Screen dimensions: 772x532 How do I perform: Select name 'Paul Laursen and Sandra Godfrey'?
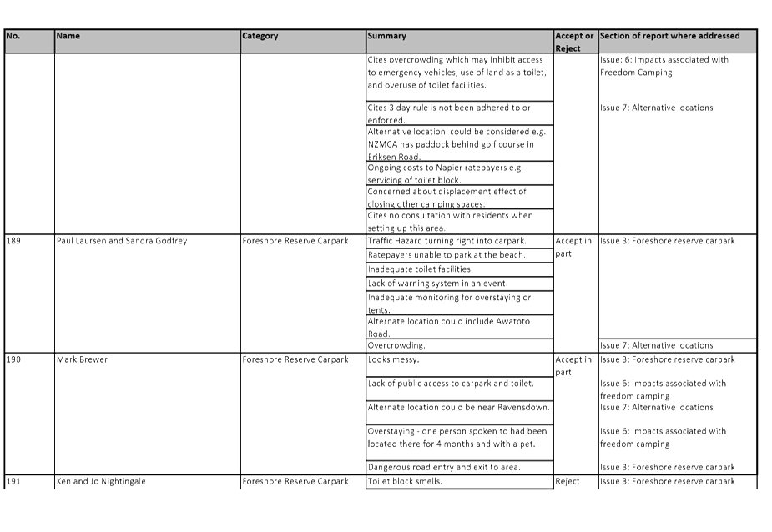pyautogui.click(x=122, y=241)
